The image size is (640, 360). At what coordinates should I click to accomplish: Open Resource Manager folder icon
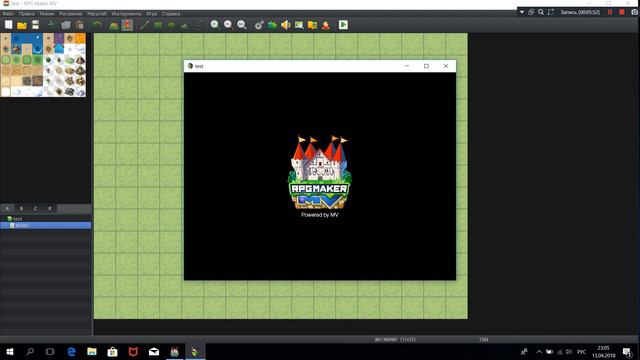coord(313,25)
